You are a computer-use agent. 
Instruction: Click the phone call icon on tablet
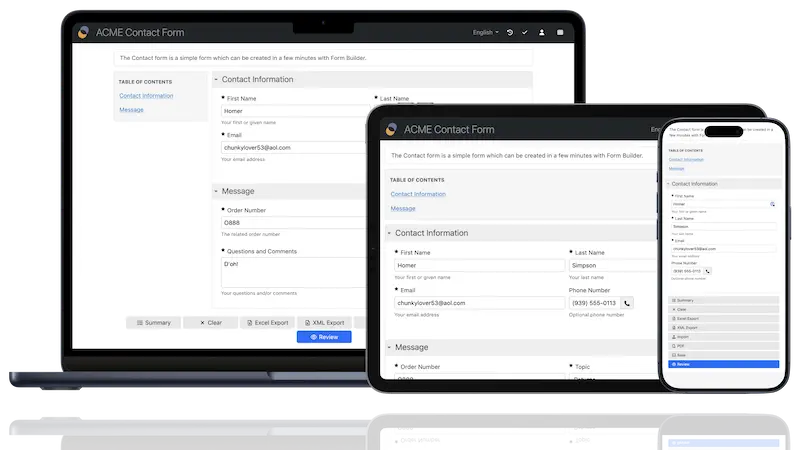pos(627,303)
